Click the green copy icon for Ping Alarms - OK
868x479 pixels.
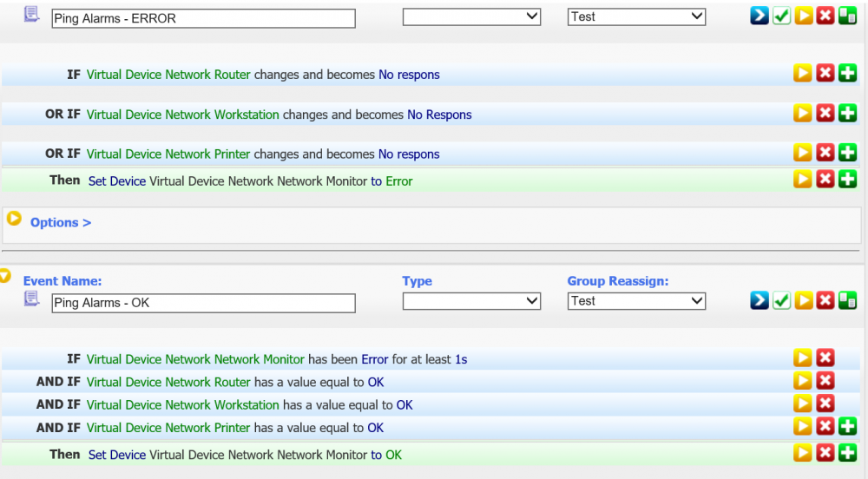pos(848,301)
